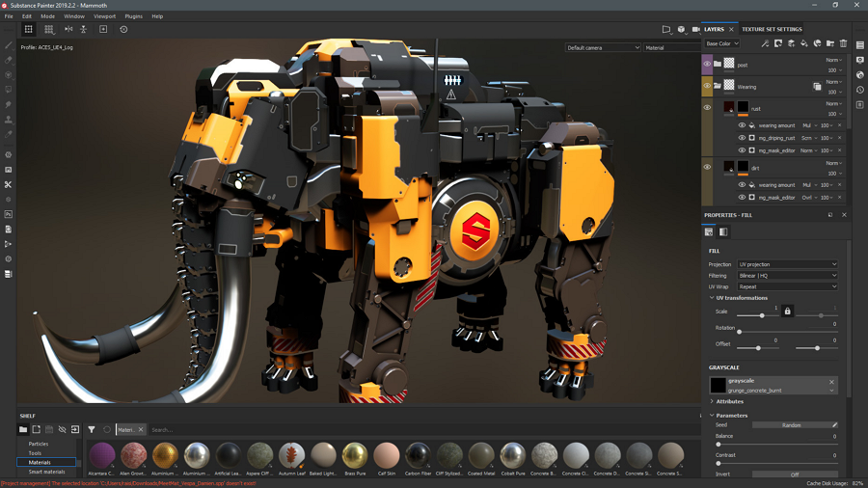Select the Material Picker eyedropper tool
The image size is (868, 488).
click(x=9, y=134)
